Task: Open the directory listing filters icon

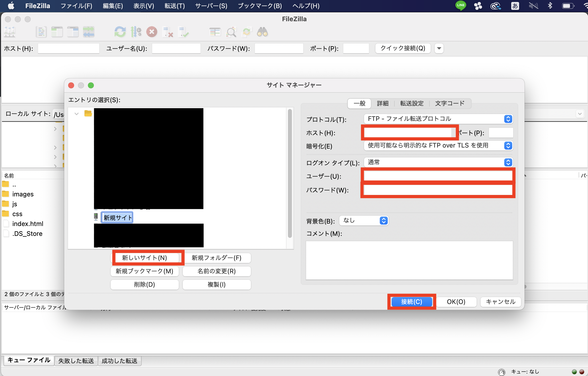Action: (215, 32)
